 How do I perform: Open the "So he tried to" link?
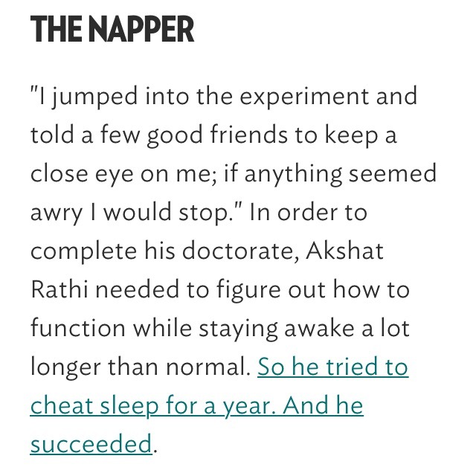332,367
